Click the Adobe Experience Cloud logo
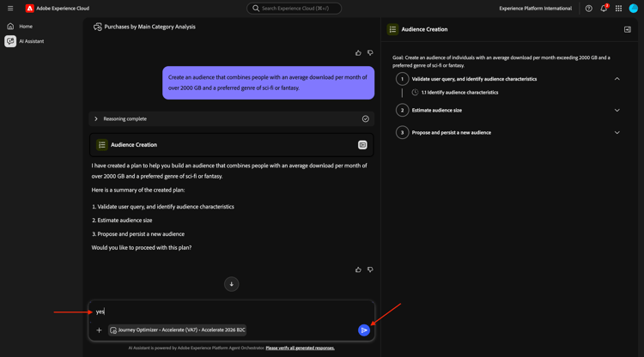This screenshot has width=644, height=357. (x=29, y=9)
